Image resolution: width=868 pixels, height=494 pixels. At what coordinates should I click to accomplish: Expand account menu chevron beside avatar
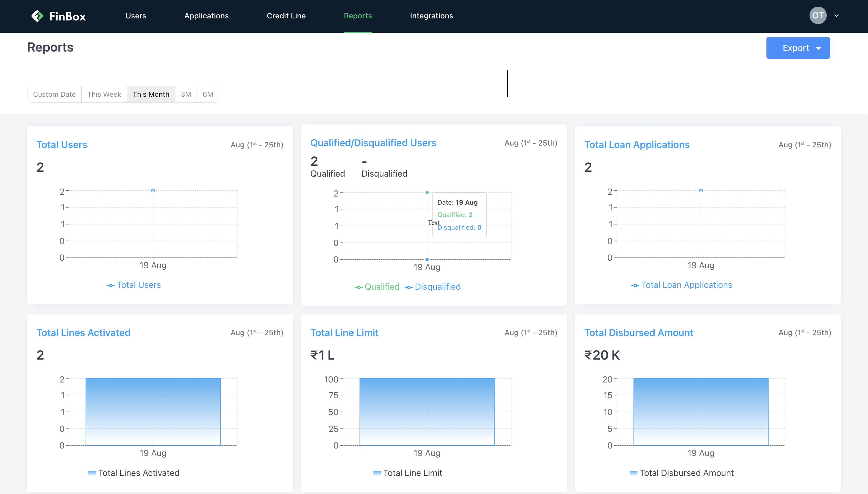coord(836,16)
